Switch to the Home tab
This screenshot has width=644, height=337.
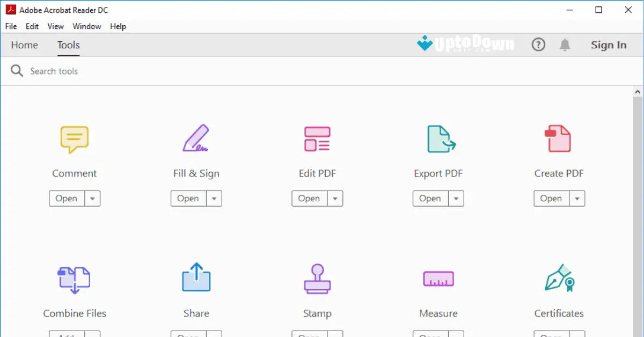click(24, 45)
